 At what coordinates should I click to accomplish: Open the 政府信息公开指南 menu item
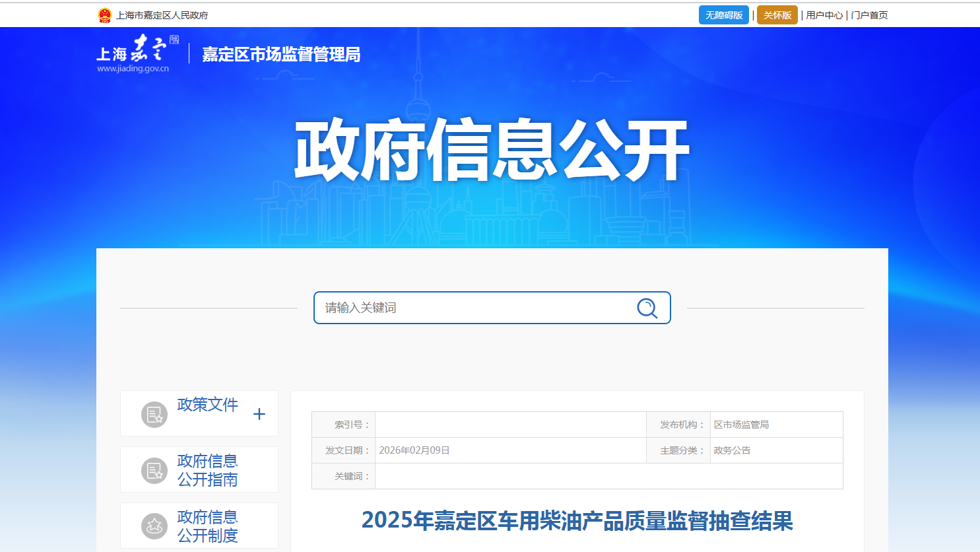tap(207, 470)
